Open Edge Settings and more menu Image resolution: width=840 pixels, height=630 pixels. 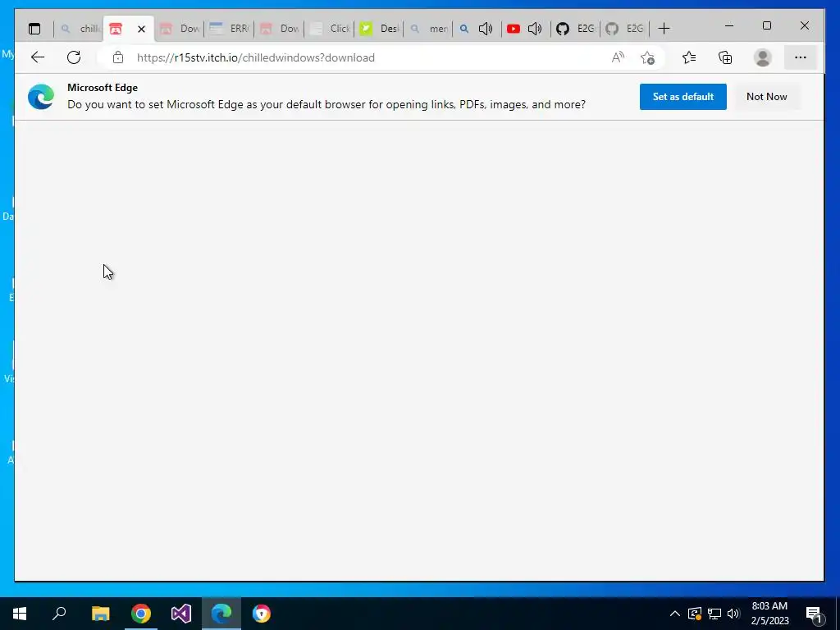pyautogui.click(x=801, y=57)
